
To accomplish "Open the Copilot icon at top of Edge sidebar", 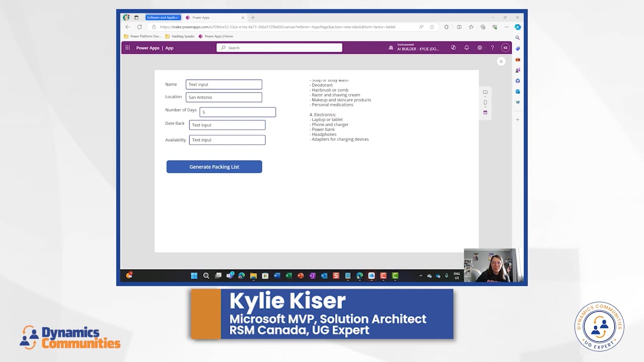I will pos(517,28).
